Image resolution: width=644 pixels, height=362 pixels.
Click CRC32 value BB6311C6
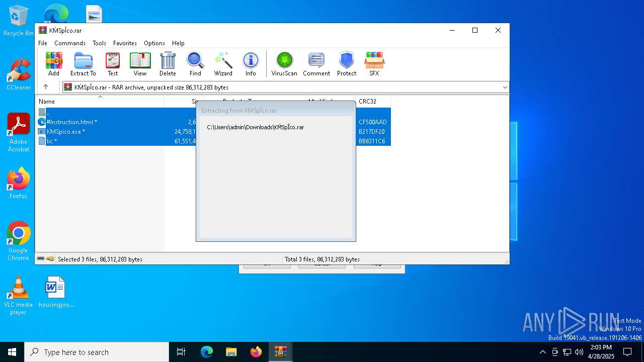[372, 141]
